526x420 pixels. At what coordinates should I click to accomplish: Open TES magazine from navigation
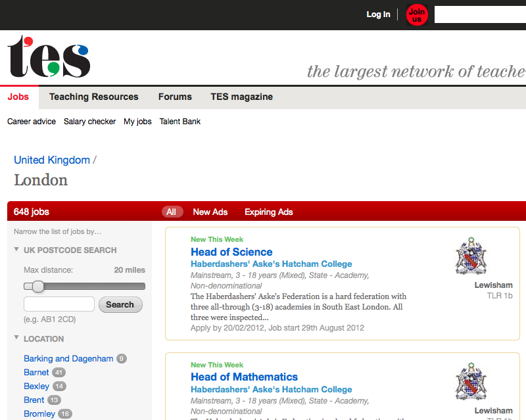[241, 97]
